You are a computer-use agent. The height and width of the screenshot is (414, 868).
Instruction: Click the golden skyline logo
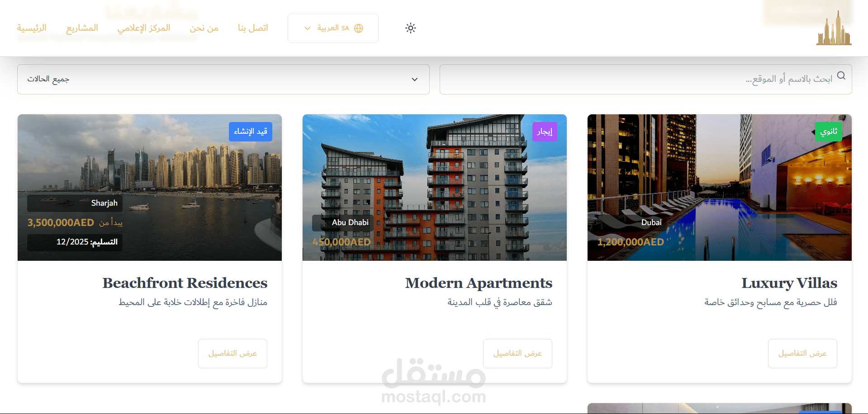tap(834, 28)
